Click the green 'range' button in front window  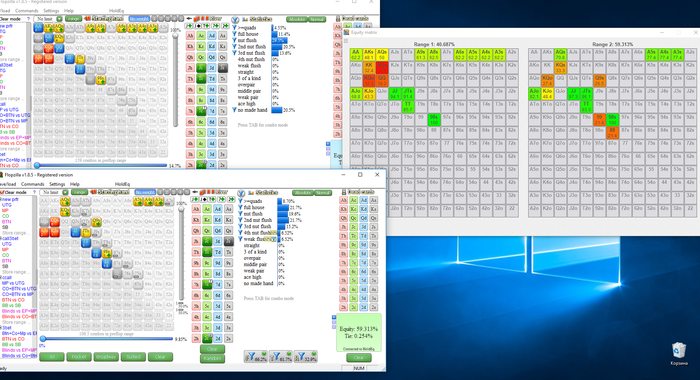tap(79, 192)
